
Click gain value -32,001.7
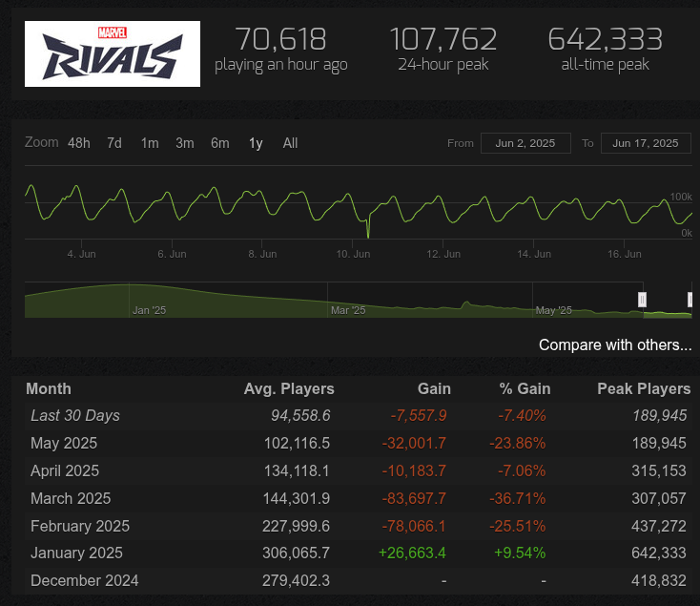pos(414,444)
